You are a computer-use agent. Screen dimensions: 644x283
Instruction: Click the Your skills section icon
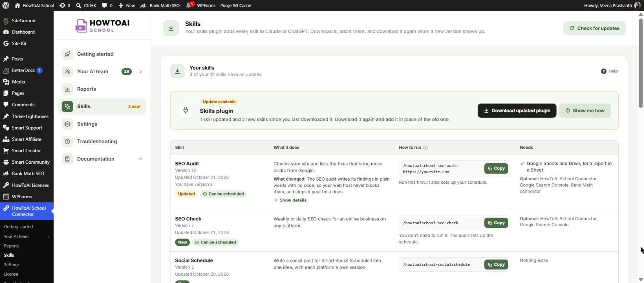pyautogui.click(x=177, y=71)
